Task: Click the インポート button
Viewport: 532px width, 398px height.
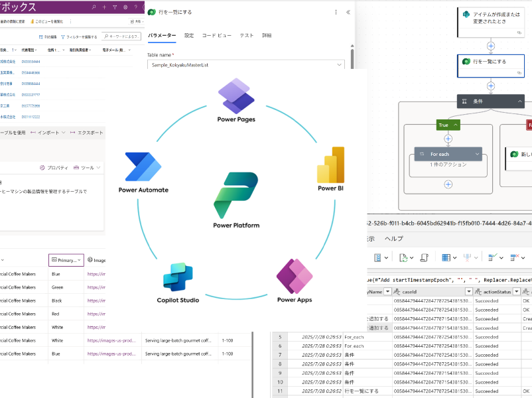Action: [x=47, y=133]
